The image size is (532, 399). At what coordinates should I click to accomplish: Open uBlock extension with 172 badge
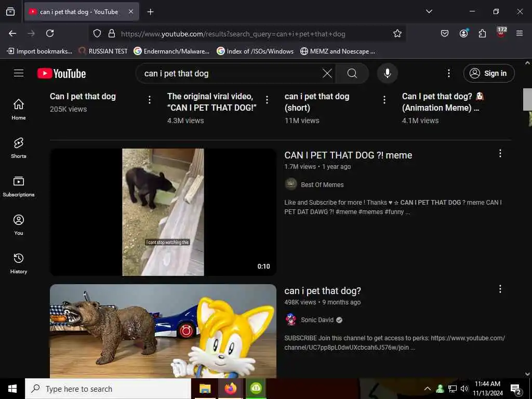tap(501, 33)
